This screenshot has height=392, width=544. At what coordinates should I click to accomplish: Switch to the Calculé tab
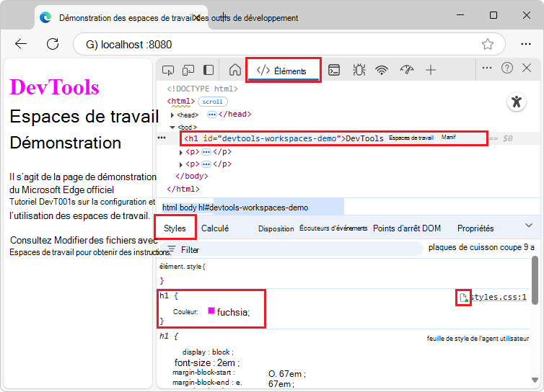coord(215,228)
